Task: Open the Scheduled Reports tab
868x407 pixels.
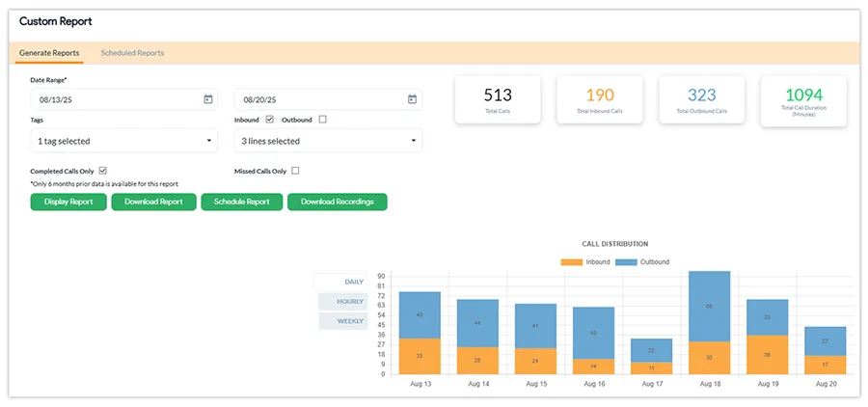Action: [x=132, y=53]
